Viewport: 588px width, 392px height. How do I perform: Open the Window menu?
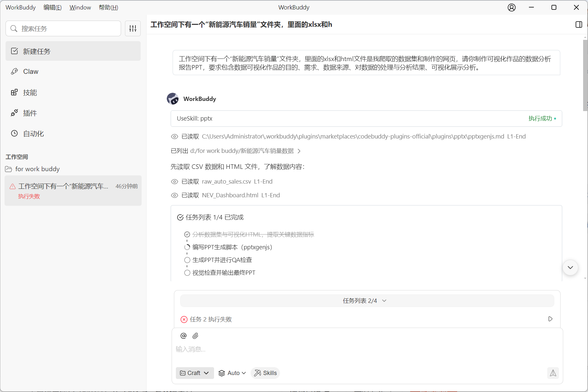pyautogui.click(x=80, y=8)
